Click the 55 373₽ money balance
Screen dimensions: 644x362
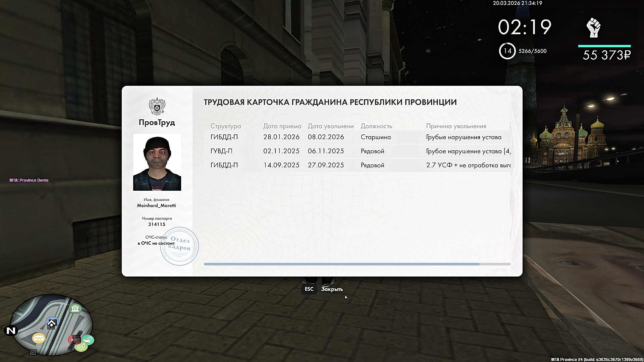(606, 55)
